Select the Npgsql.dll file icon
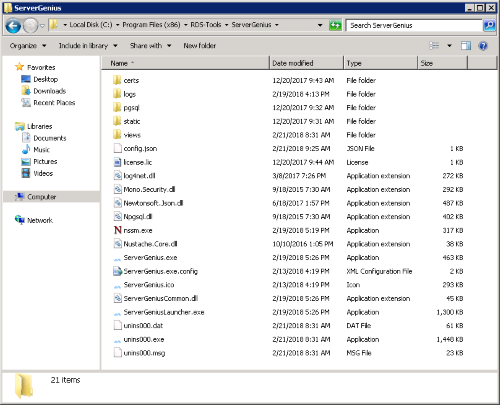Screen dimensions: 500x405 pyautogui.click(x=117, y=217)
